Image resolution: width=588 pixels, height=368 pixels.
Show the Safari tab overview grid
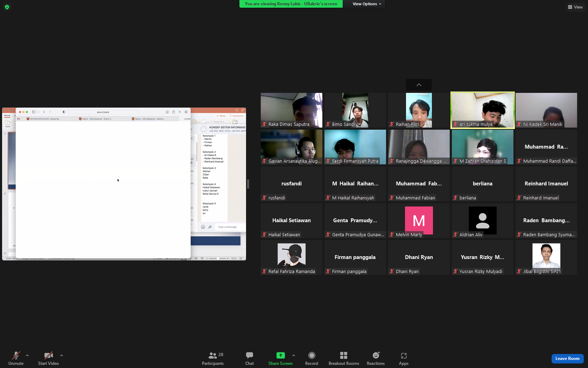(x=186, y=112)
